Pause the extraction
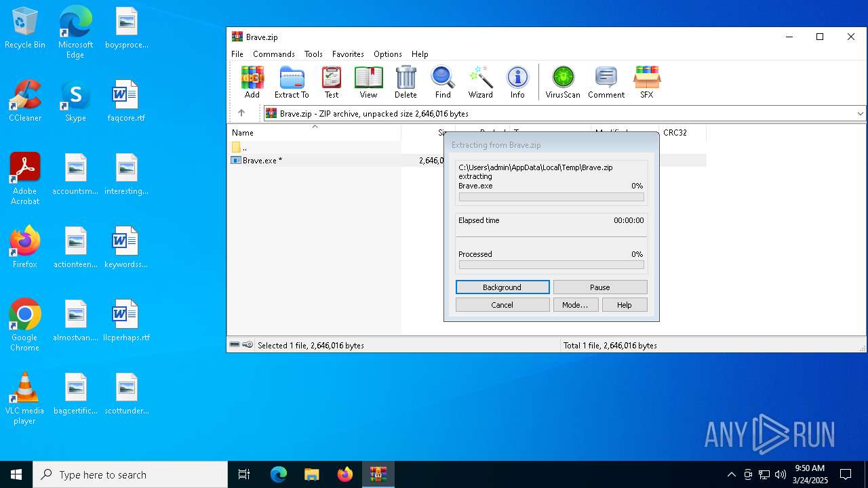 coord(600,287)
